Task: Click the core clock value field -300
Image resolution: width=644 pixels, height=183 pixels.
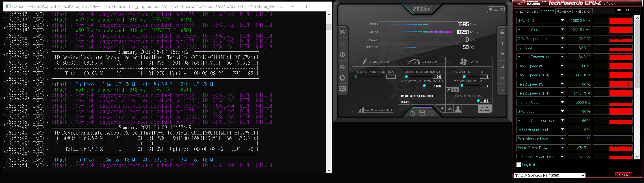Action: tap(438, 77)
